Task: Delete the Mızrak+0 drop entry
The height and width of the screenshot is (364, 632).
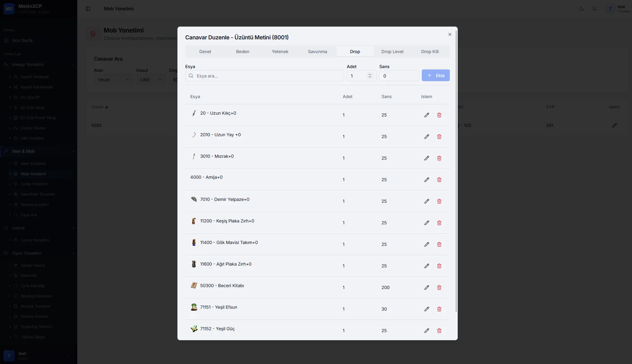Action: click(439, 158)
